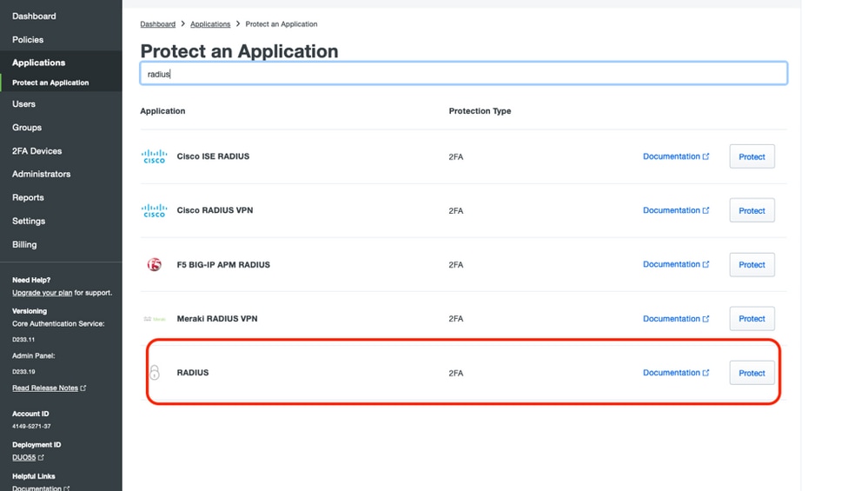Click the Core Authentication Service version D233.11

pyautogui.click(x=23, y=340)
